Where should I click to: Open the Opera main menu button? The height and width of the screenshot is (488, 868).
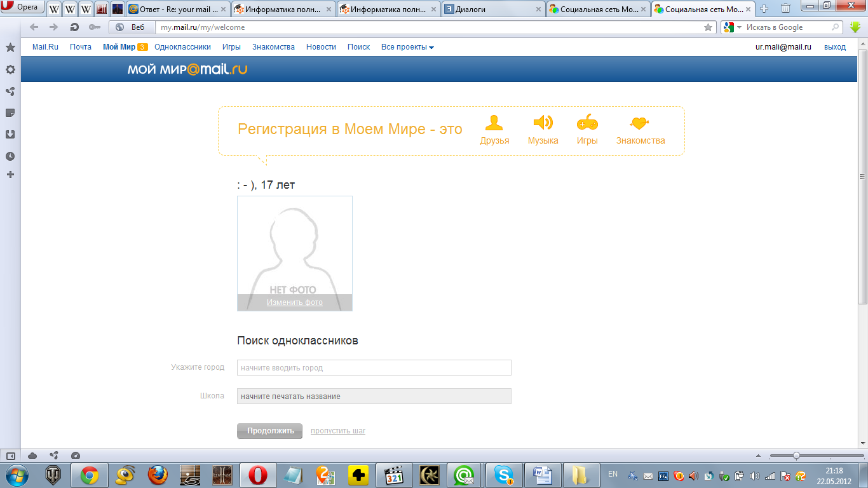click(x=23, y=7)
